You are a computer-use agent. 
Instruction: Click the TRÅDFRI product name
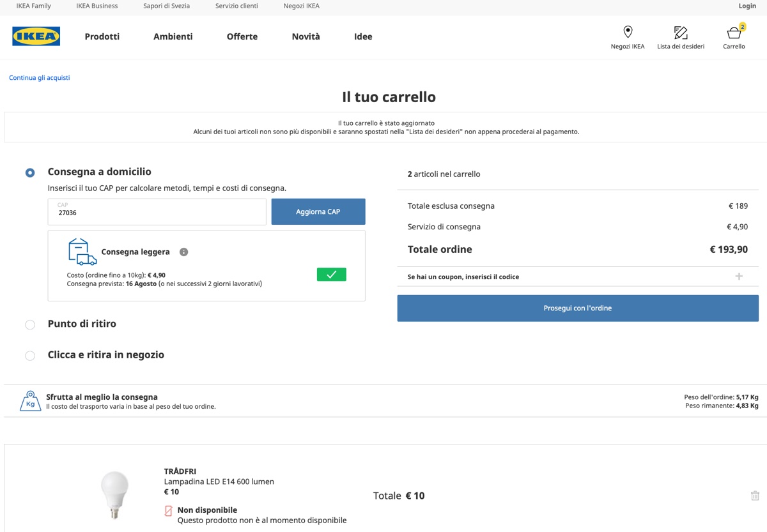pos(180,471)
